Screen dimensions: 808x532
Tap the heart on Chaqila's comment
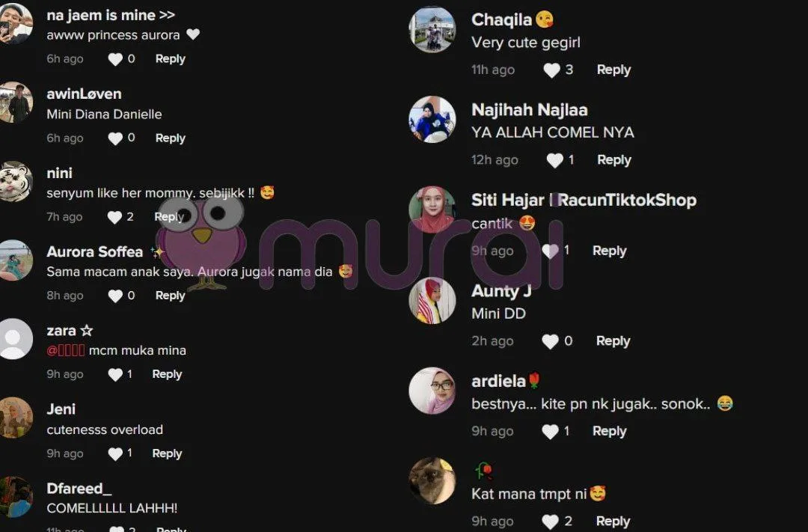[x=551, y=70]
